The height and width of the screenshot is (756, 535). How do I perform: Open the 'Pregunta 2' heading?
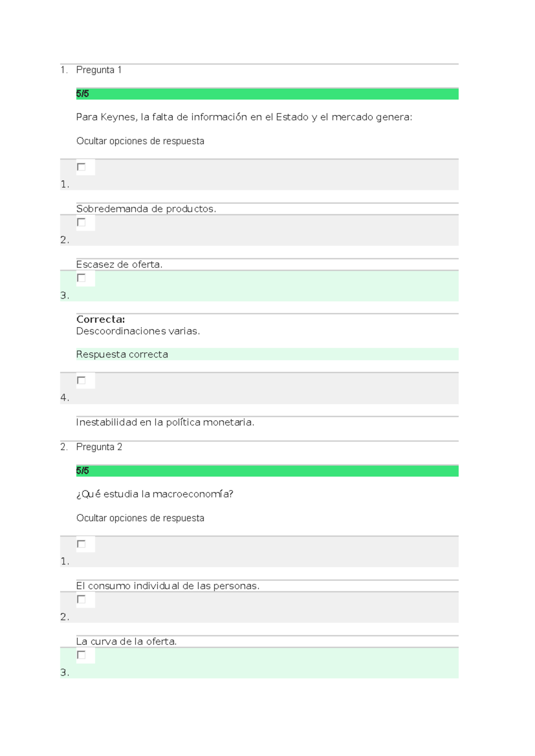tap(99, 447)
